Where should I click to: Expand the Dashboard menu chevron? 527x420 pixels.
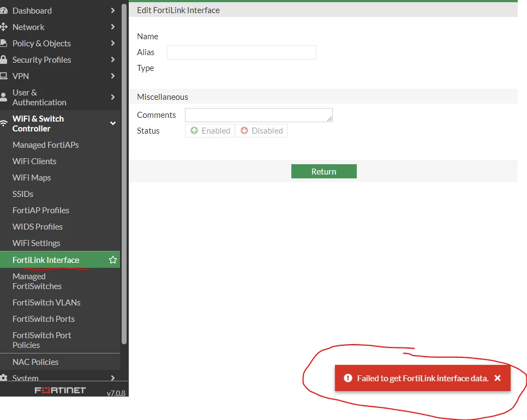pos(113,11)
